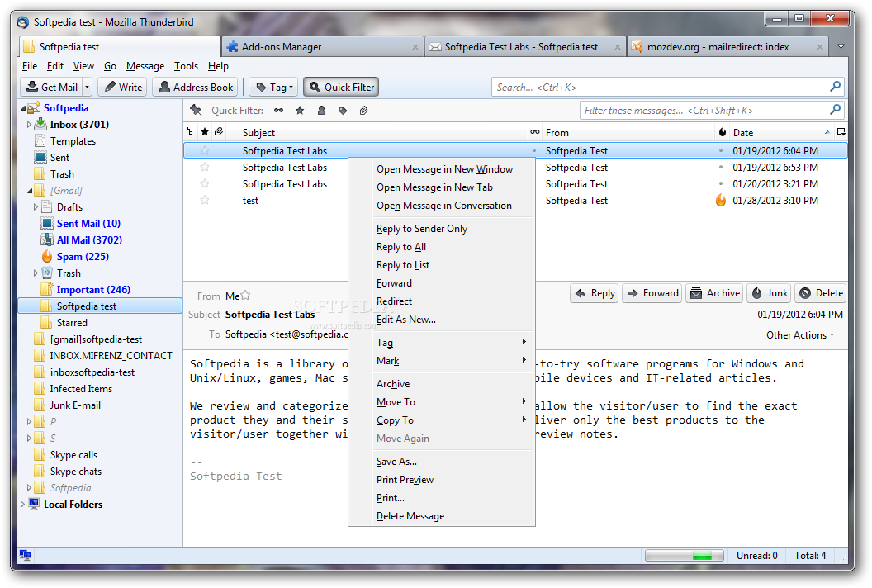The height and width of the screenshot is (588, 872).
Task: Expand the Local Folders node
Action: 22,505
